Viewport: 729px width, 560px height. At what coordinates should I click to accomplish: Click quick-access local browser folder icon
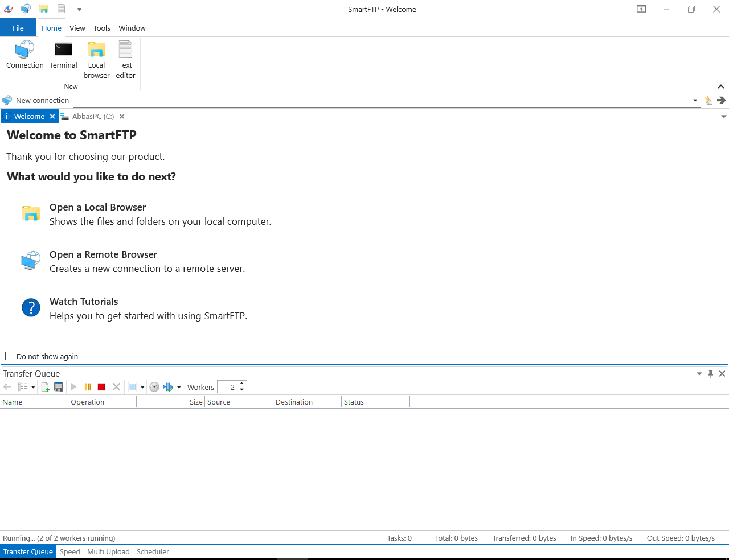tap(43, 9)
